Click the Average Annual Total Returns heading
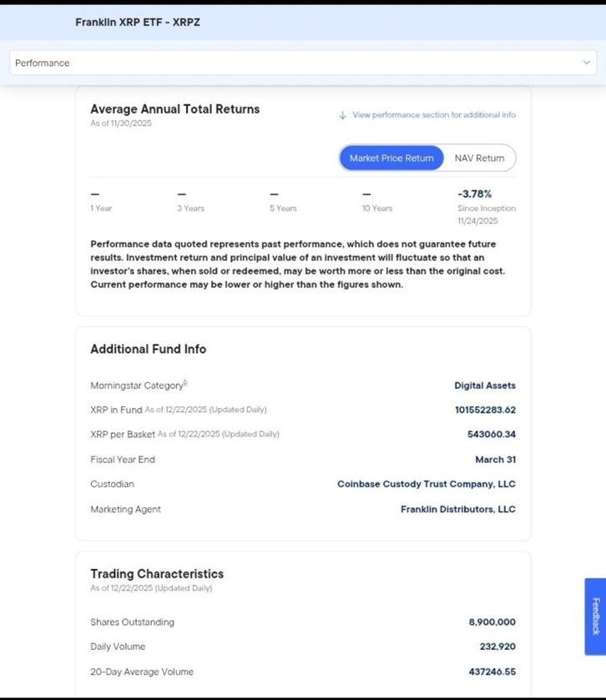This screenshot has height=700, width=606. tap(174, 108)
